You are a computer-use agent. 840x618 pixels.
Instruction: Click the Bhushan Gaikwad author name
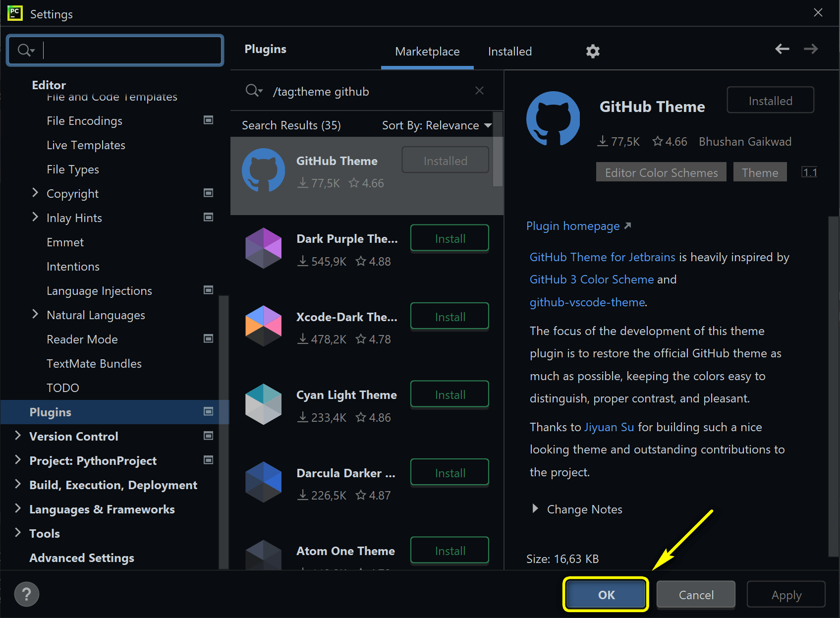[x=745, y=142]
